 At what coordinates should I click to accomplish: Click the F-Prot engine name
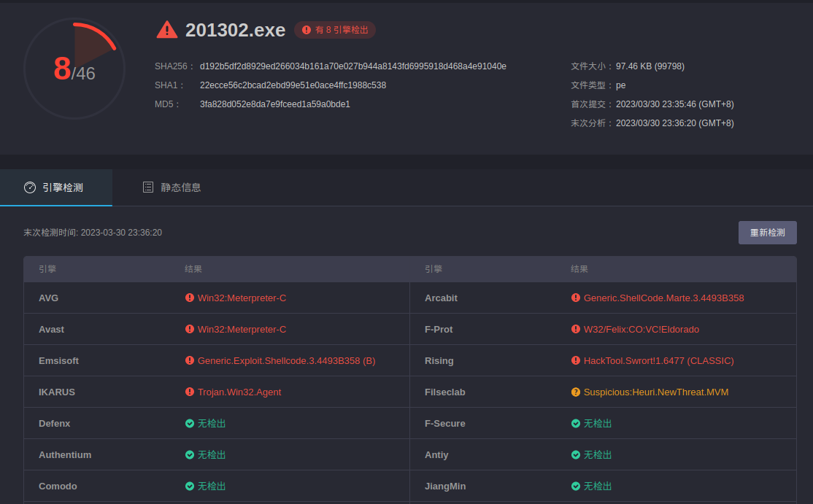click(439, 330)
